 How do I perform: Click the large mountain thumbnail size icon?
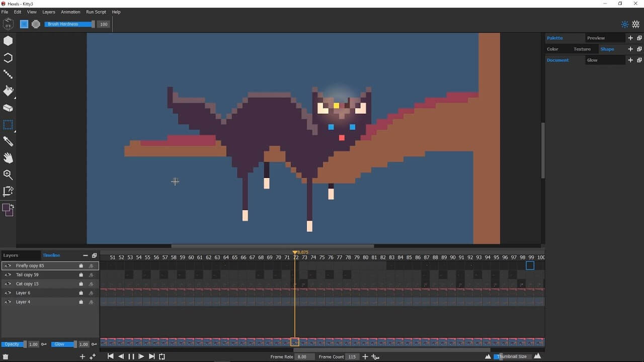537,356
